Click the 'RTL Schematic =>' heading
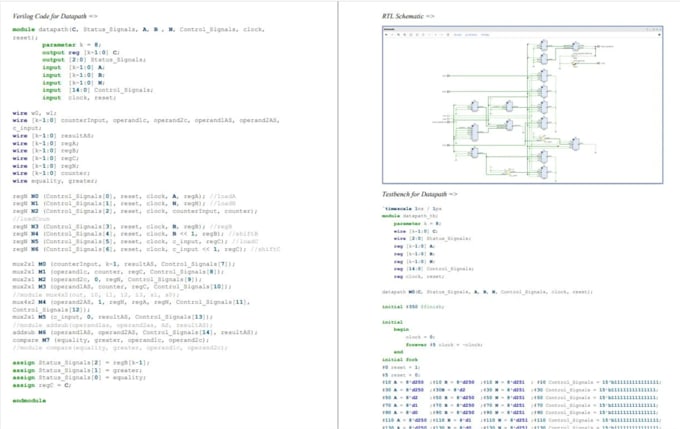The height and width of the screenshot is (429, 680). (408, 16)
